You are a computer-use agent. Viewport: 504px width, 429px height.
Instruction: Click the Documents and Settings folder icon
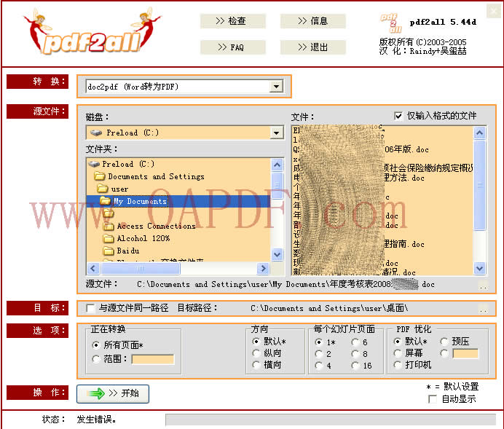click(x=100, y=176)
